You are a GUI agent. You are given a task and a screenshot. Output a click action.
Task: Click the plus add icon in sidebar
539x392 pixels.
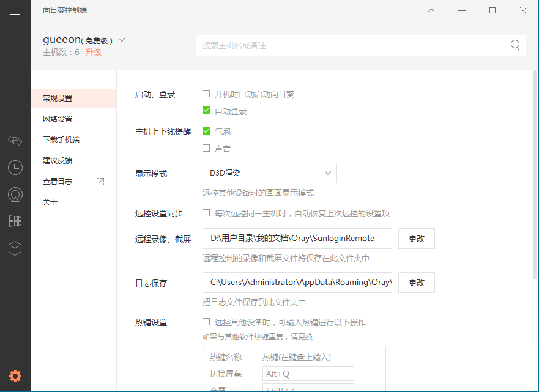15,15
